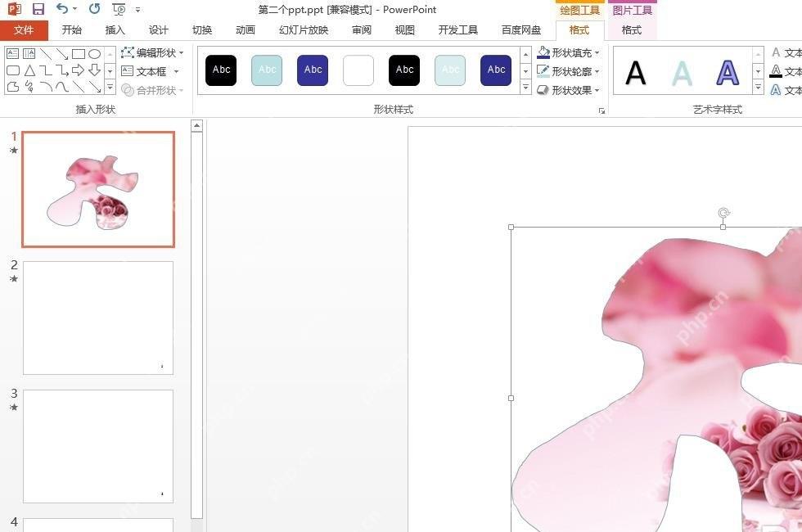Click the rotation handle above the picture
The image size is (802, 532).
[x=723, y=213]
